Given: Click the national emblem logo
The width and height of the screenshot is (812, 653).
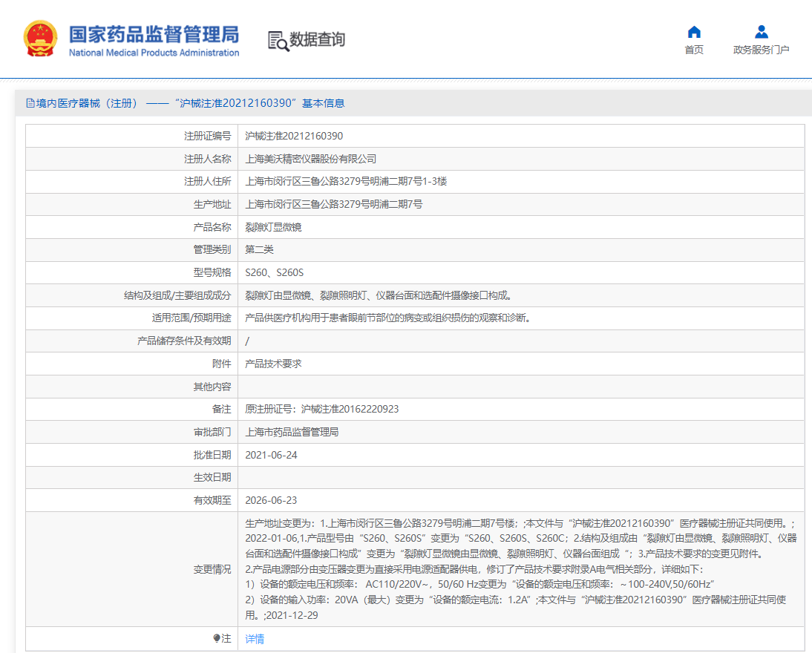Looking at the screenshot, I should (x=40, y=39).
